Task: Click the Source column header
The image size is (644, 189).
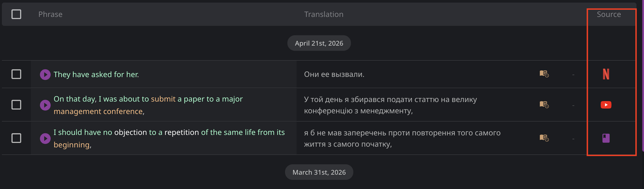Action: tap(609, 14)
